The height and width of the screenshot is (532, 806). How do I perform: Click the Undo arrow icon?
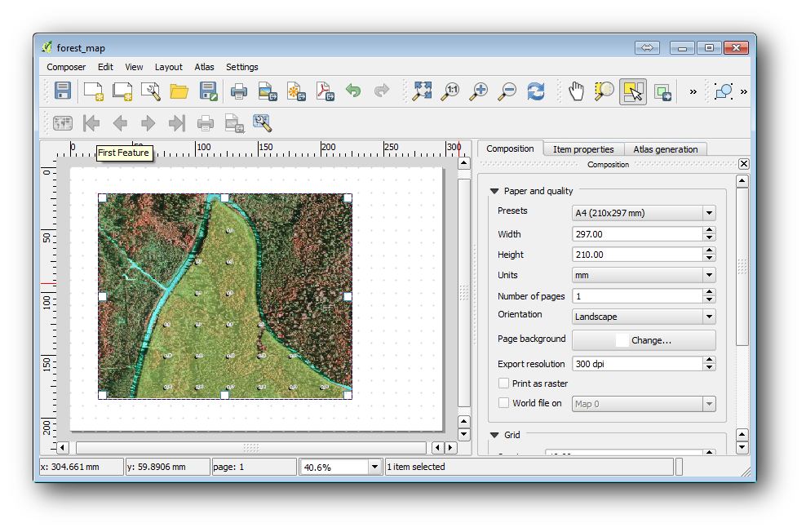tap(353, 91)
